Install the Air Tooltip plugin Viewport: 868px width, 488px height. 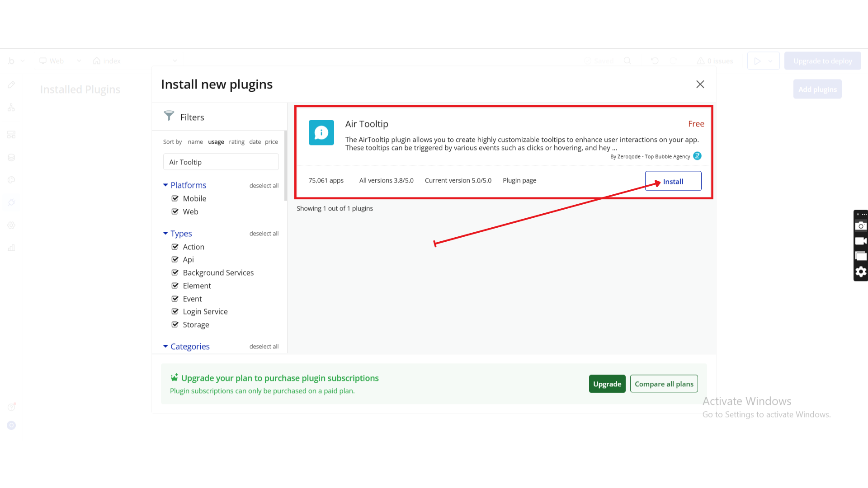tap(673, 181)
